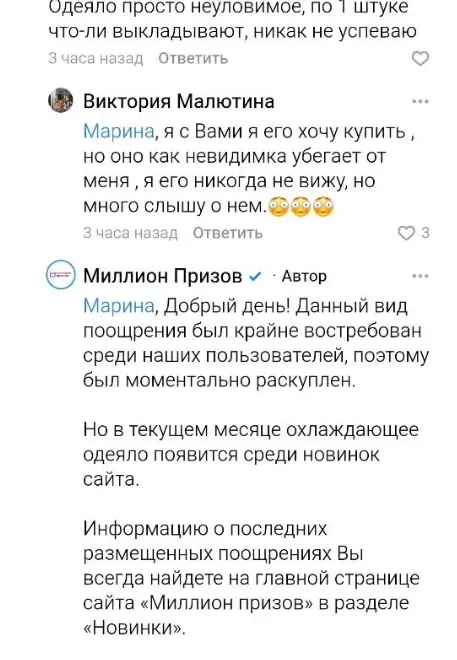Screen dimensions: 457x660
Task: Open Миллион Призов avatar logo
Action: [61, 275]
